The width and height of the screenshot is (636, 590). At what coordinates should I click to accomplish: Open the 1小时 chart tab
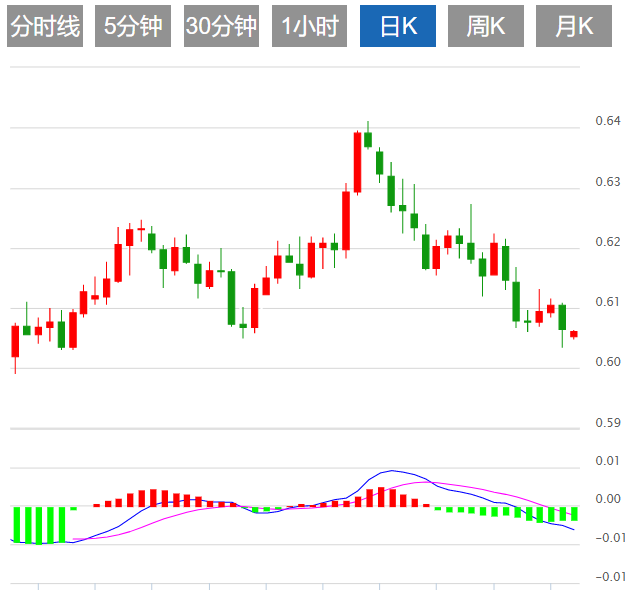point(309,26)
